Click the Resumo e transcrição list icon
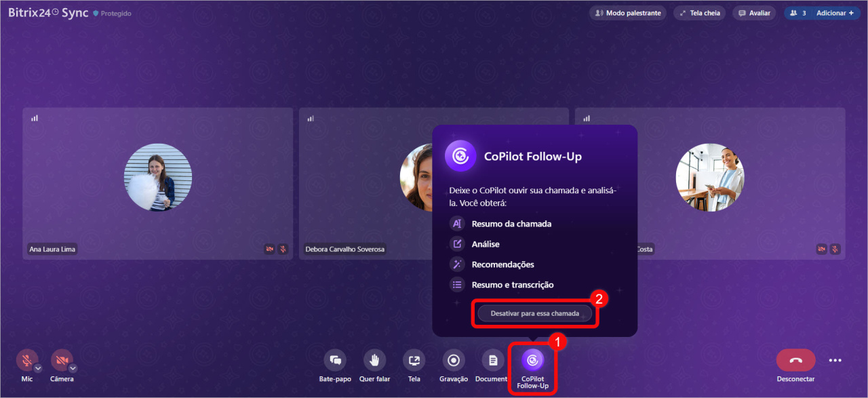 tap(457, 285)
